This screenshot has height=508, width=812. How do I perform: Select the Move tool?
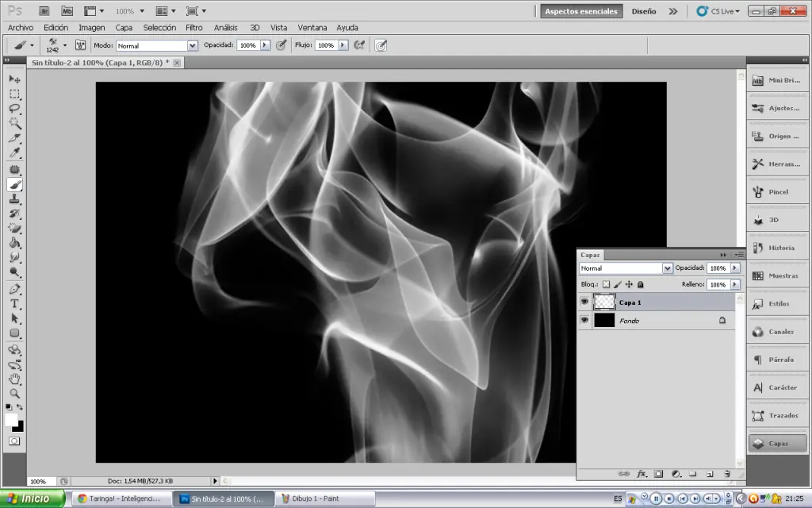click(x=14, y=79)
